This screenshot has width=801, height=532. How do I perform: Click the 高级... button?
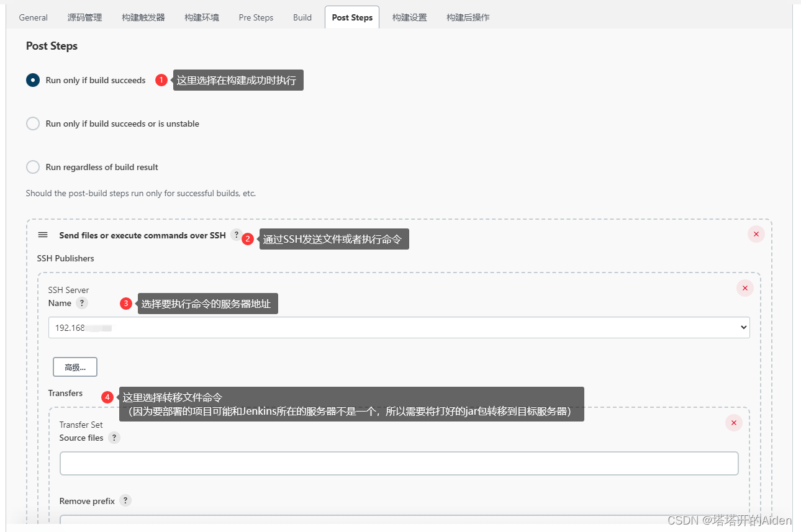click(75, 367)
